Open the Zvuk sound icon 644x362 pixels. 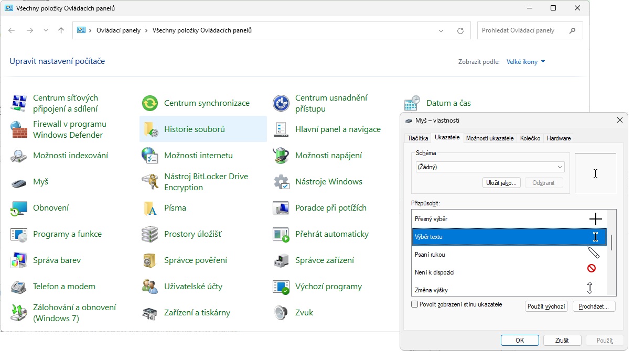[x=281, y=313]
